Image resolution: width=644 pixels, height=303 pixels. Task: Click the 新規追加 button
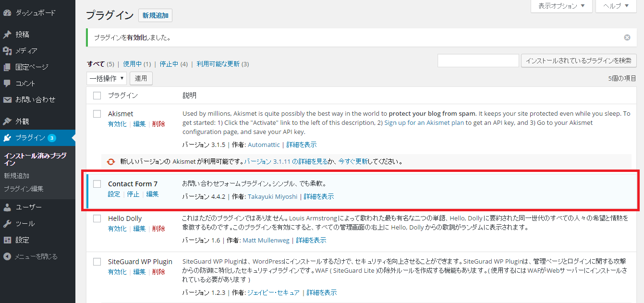click(x=155, y=15)
